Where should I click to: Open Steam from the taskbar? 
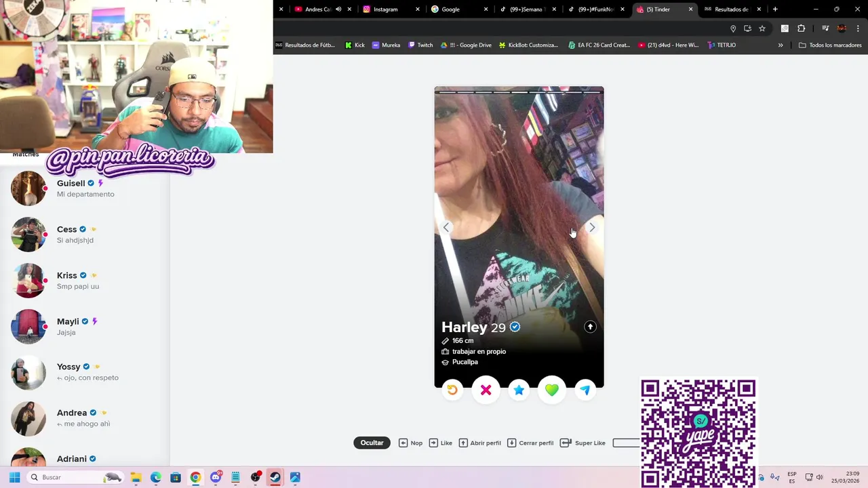[x=275, y=477]
